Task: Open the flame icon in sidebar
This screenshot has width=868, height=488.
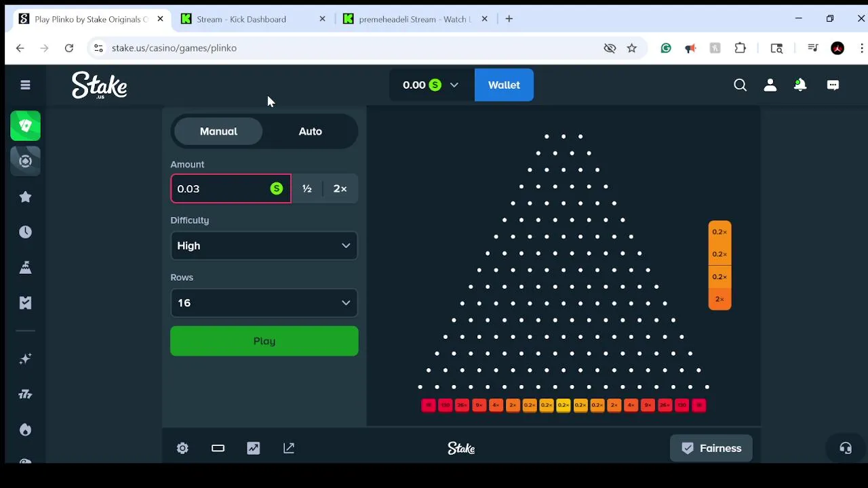Action: click(x=25, y=430)
